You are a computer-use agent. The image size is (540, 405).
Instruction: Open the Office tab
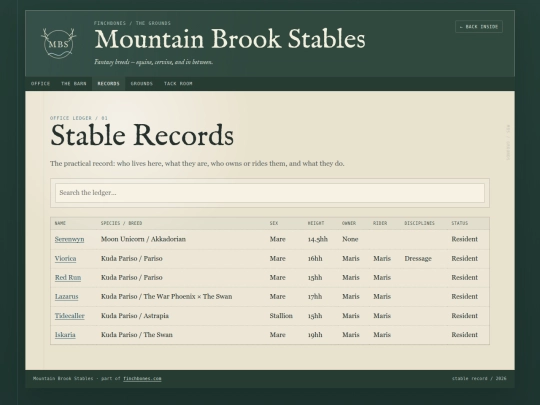40,83
